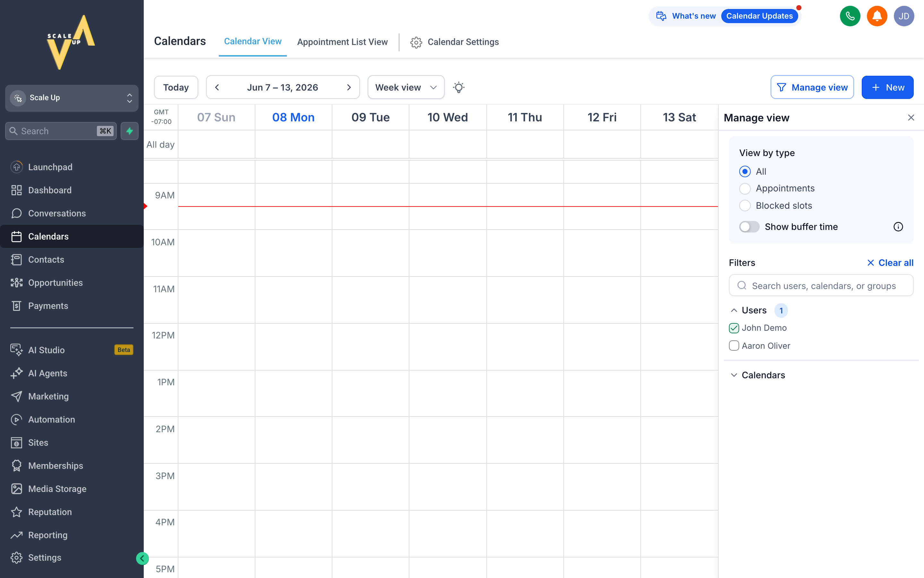924x578 pixels.
Task: Open Payments sidebar item
Action: [72, 306]
